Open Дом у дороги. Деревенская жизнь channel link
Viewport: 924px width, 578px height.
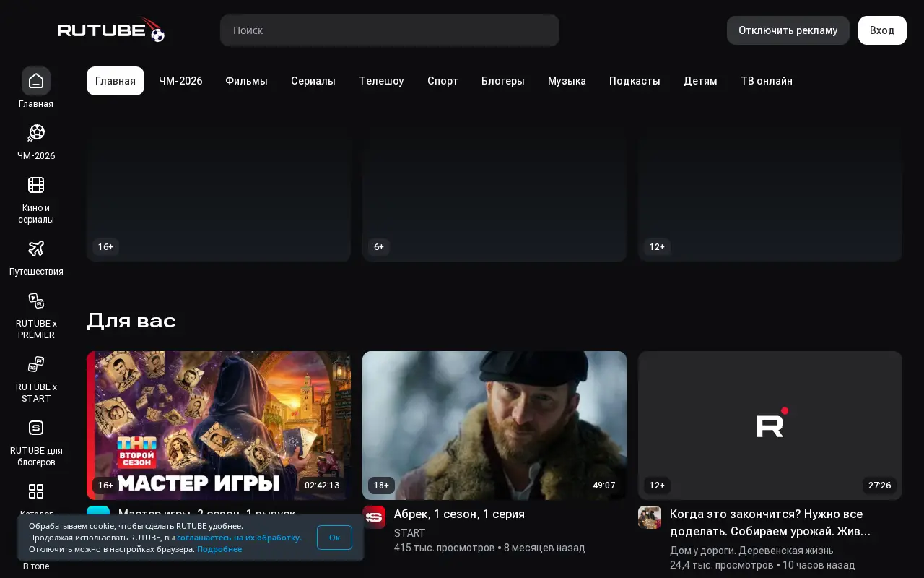(751, 551)
